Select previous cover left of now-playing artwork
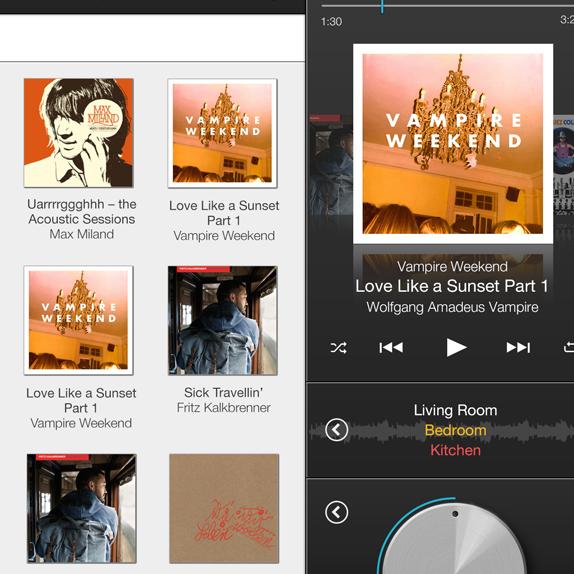 point(331,165)
